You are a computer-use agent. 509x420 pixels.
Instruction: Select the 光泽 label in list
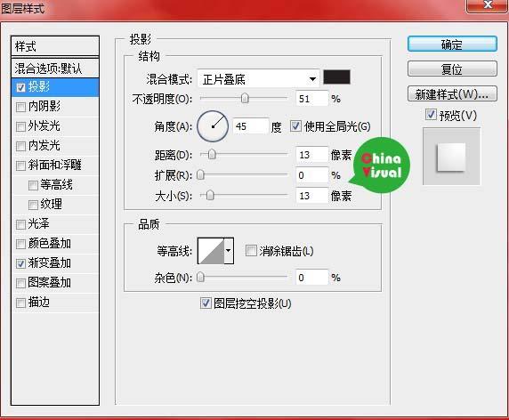click(39, 224)
